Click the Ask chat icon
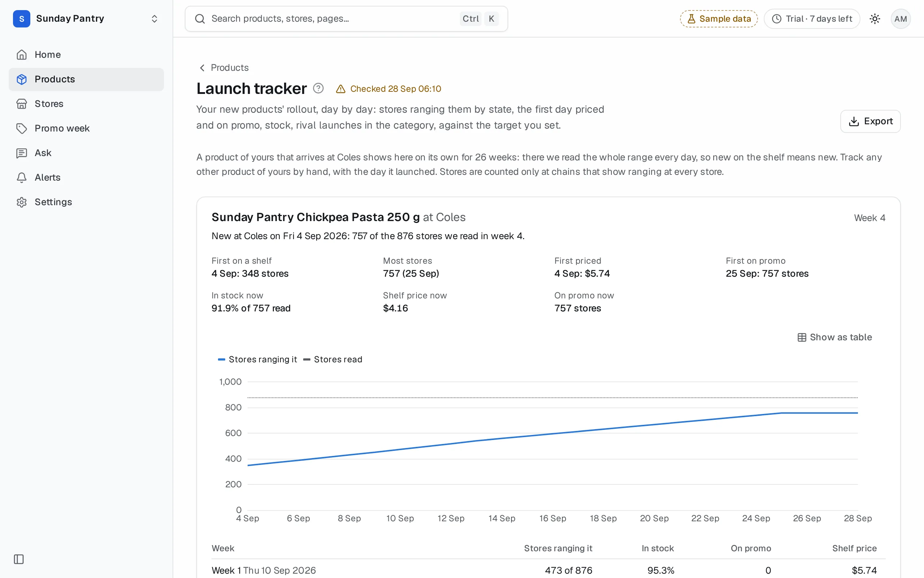Viewport: 924px width, 578px height. click(21, 153)
